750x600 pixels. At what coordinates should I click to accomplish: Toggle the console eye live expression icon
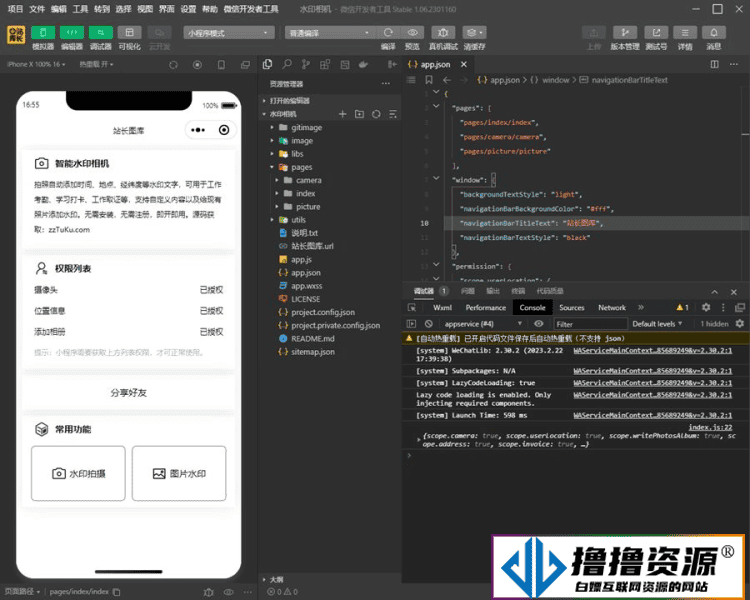[x=539, y=324]
